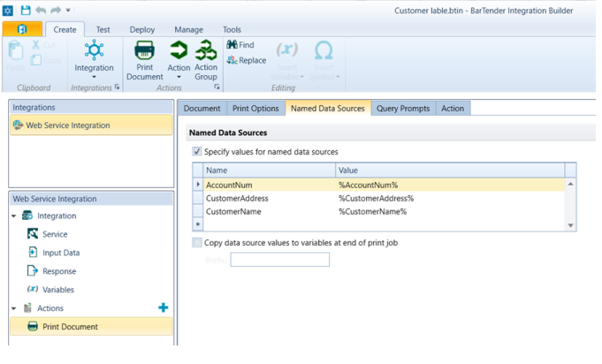Enable Copy data source values to variables
602x364 pixels.
coord(197,242)
